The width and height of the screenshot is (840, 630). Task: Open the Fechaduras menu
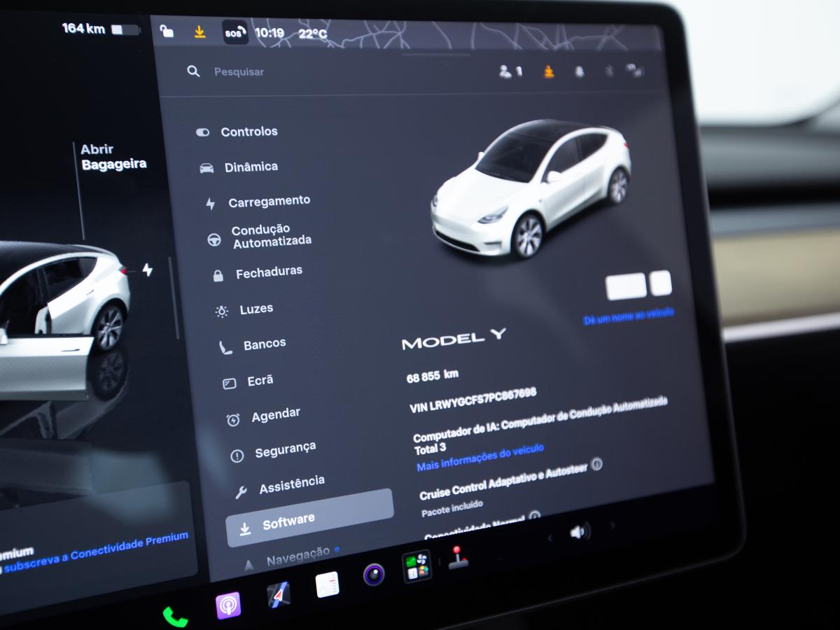click(x=258, y=273)
